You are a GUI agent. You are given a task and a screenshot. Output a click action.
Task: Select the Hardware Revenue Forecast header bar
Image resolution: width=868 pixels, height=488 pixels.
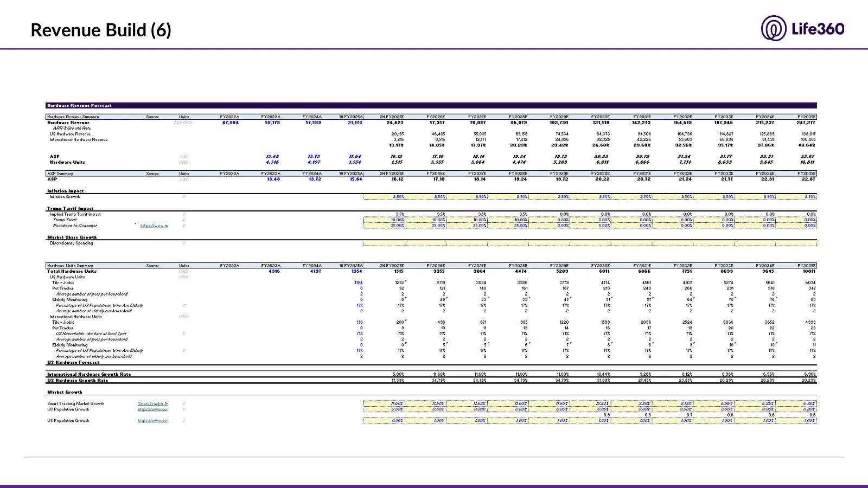pos(431,106)
